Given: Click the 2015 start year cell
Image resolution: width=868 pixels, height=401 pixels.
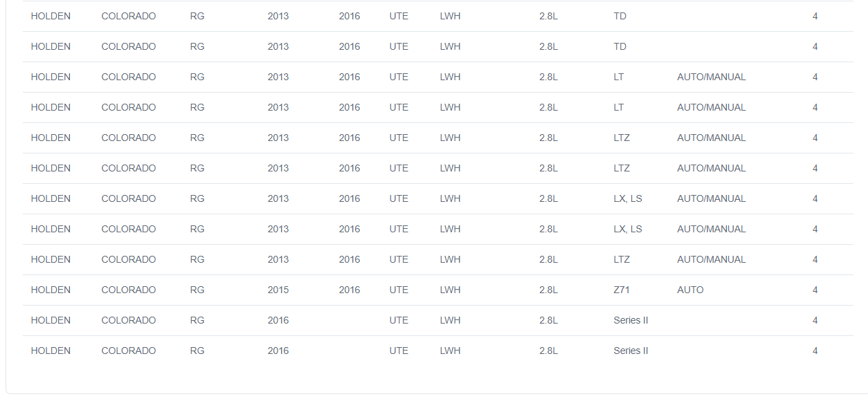Looking at the screenshot, I should 278,290.
